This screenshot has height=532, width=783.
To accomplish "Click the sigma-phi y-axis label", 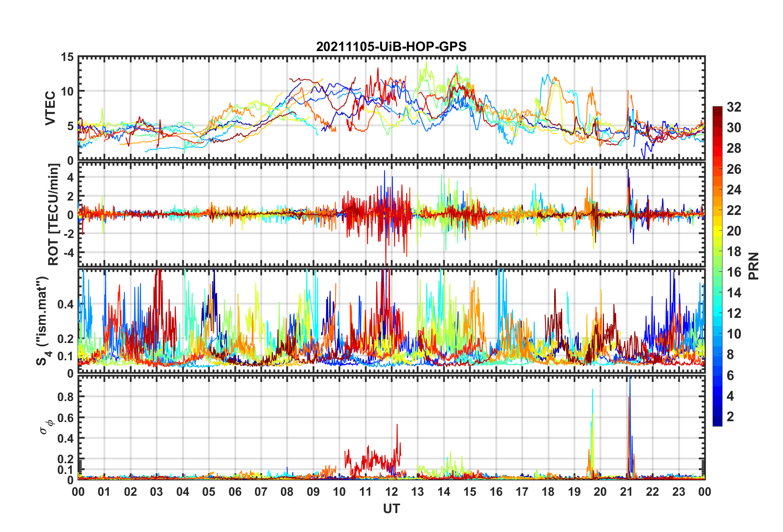I will tap(46, 427).
